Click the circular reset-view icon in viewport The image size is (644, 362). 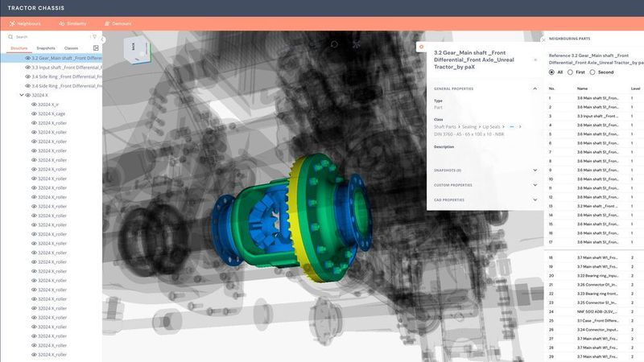(x=334, y=44)
